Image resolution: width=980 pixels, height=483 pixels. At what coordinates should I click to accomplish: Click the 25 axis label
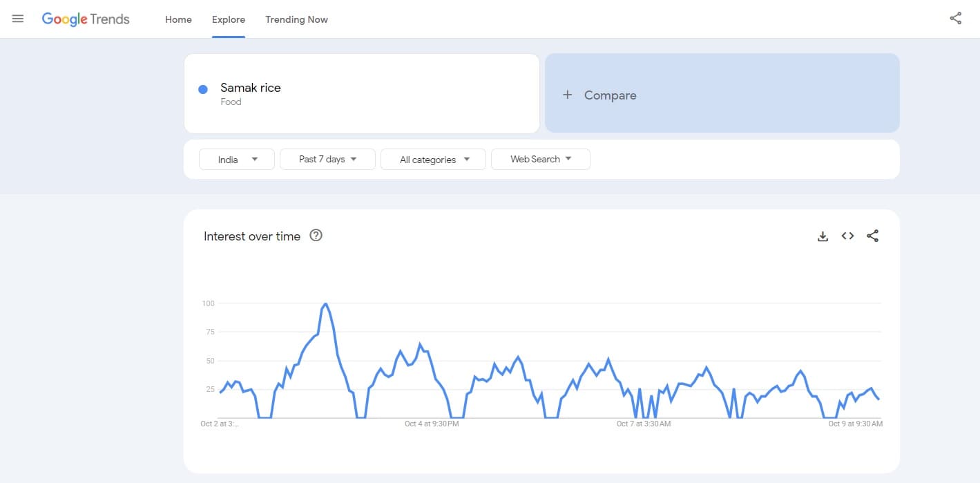[210, 390]
